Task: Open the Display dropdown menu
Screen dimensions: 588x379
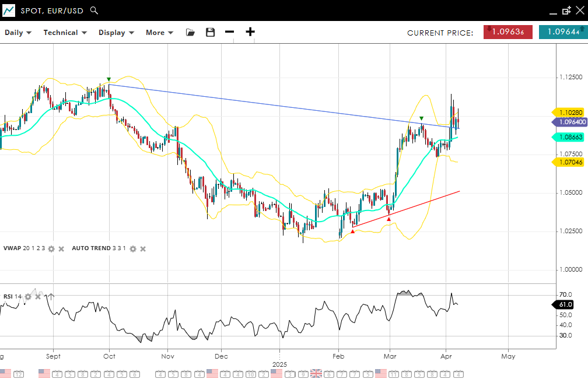Action: tap(116, 33)
